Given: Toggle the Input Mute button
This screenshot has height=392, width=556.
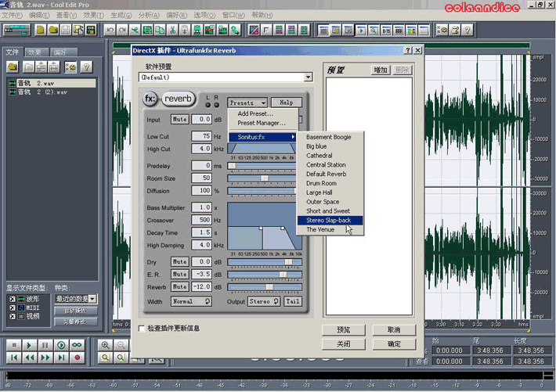Looking at the screenshot, I should click(179, 120).
